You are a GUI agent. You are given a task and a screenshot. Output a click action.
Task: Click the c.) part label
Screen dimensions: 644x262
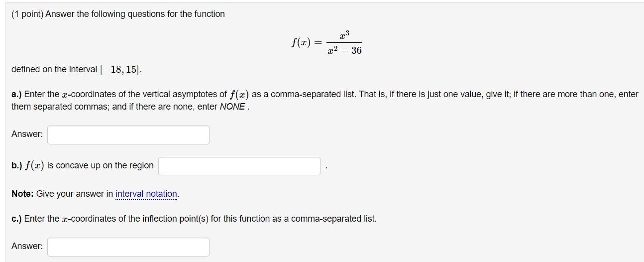16,219
